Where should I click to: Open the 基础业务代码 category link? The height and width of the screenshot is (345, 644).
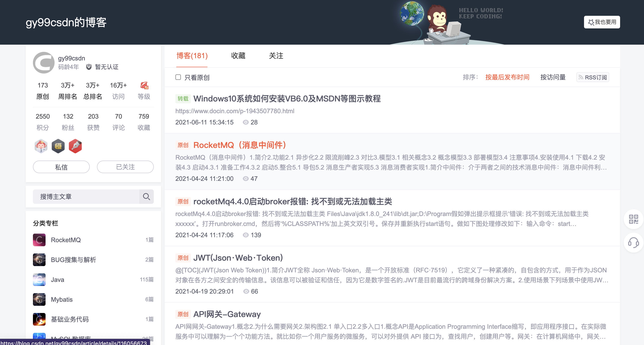[x=70, y=319]
